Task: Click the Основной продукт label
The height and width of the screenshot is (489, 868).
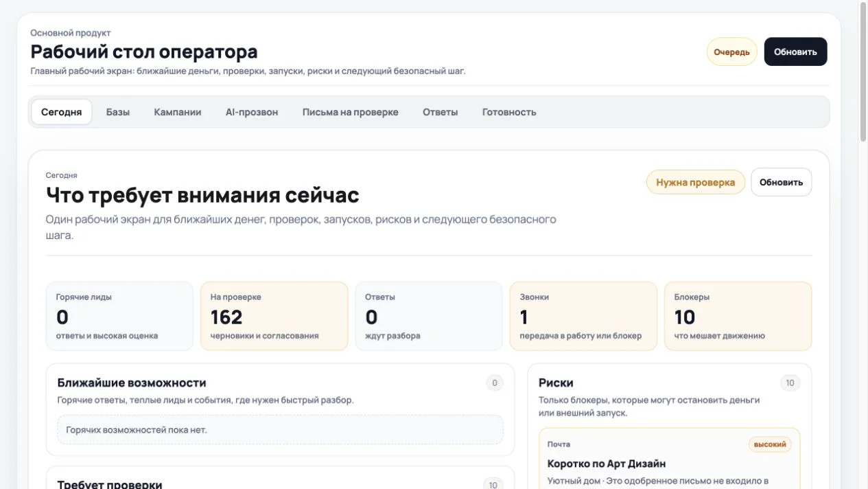Action: click(x=71, y=33)
